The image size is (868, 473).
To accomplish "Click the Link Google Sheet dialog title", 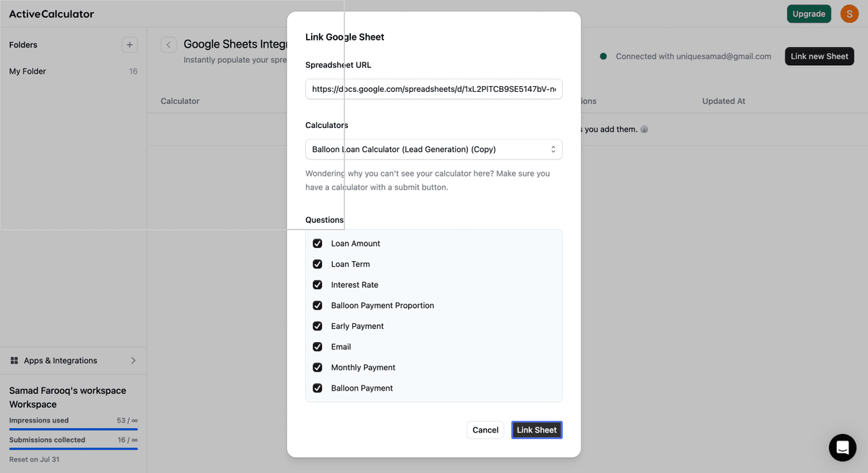I will click(x=345, y=37).
